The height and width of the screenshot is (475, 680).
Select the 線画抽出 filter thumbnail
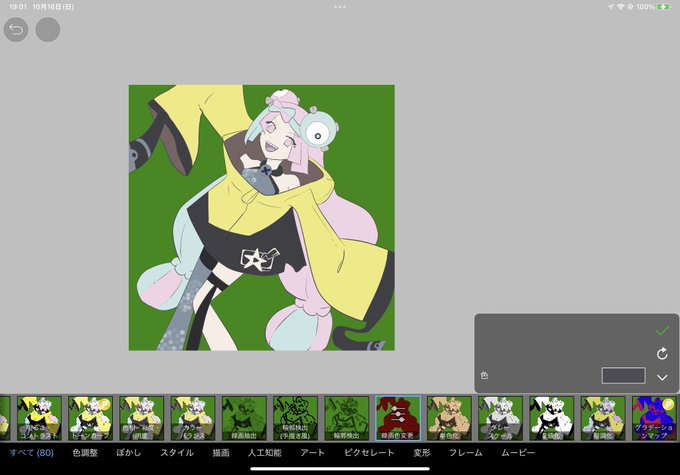tap(244, 418)
